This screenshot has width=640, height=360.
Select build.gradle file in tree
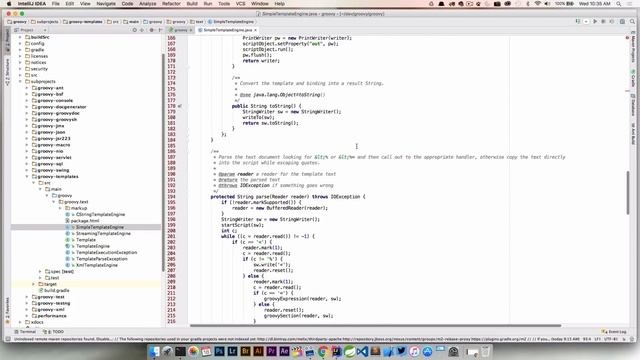tap(56, 291)
